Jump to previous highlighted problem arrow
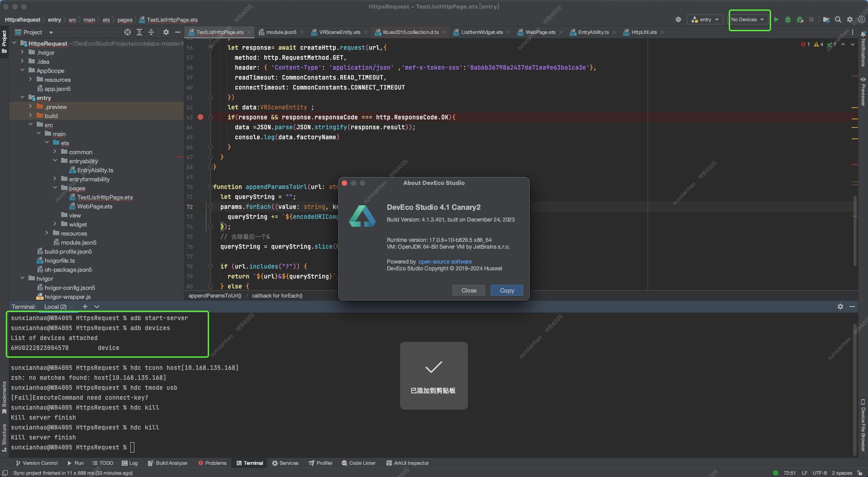Viewport: 868px width, 477px height. 843,44
